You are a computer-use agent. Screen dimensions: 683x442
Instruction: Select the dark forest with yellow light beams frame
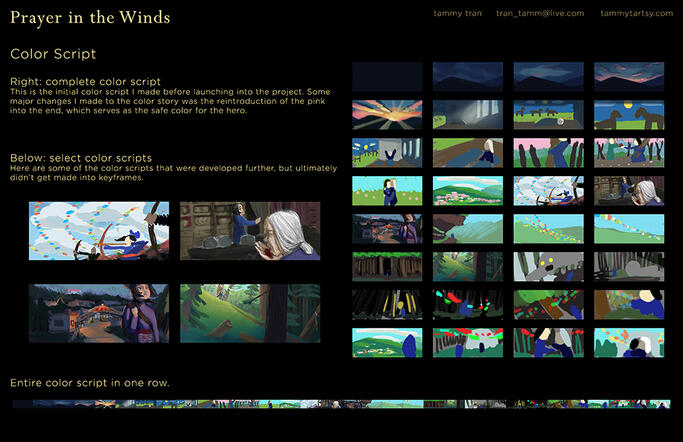[387, 304]
